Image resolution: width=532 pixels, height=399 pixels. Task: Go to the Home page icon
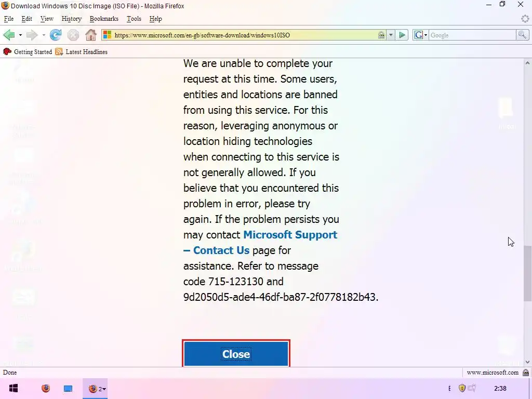click(x=90, y=35)
